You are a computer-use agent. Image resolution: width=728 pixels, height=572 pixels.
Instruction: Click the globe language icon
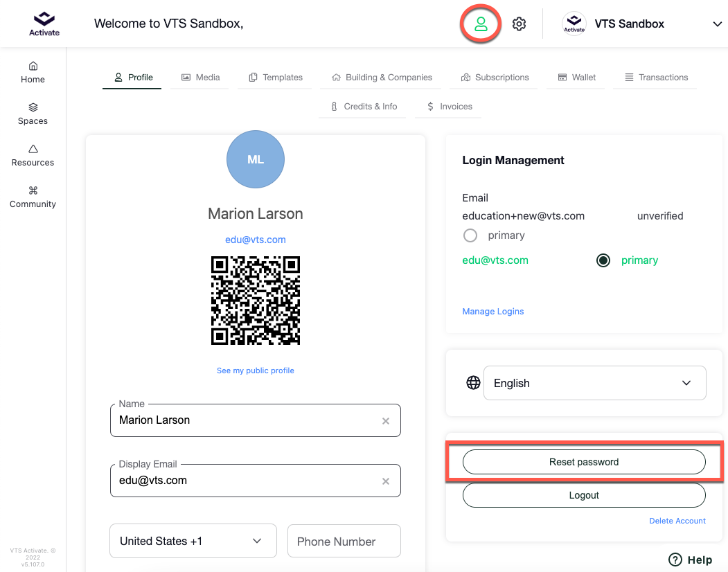point(473,383)
